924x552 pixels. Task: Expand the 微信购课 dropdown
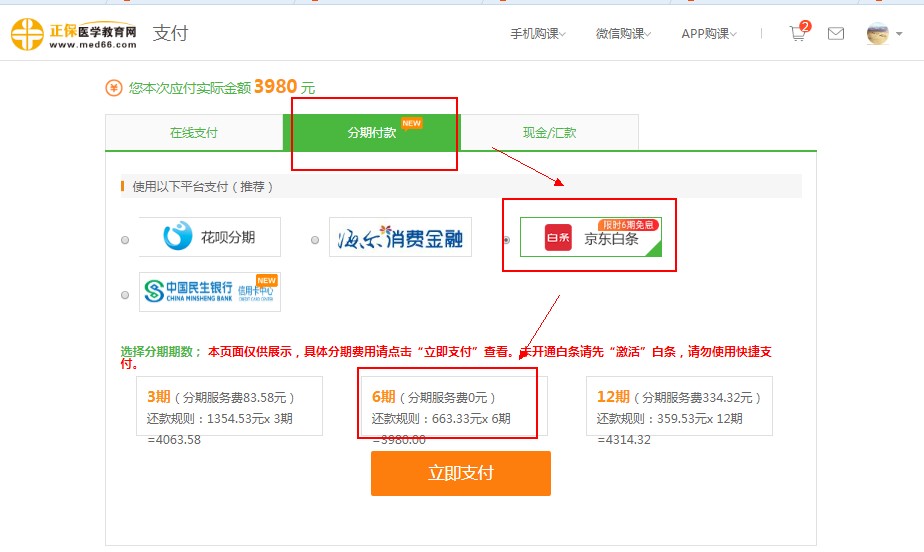[623, 34]
